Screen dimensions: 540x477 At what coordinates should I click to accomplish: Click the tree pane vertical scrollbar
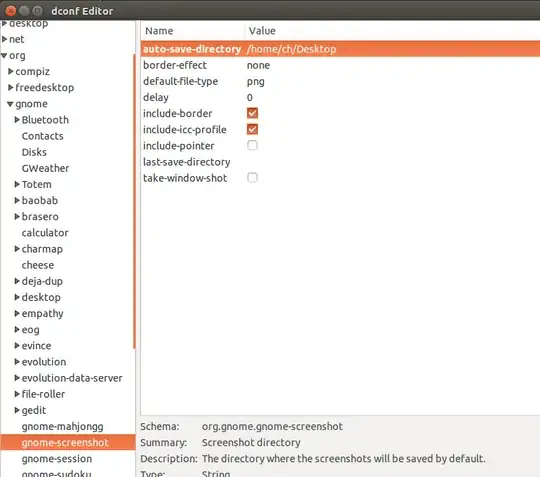tap(134, 201)
